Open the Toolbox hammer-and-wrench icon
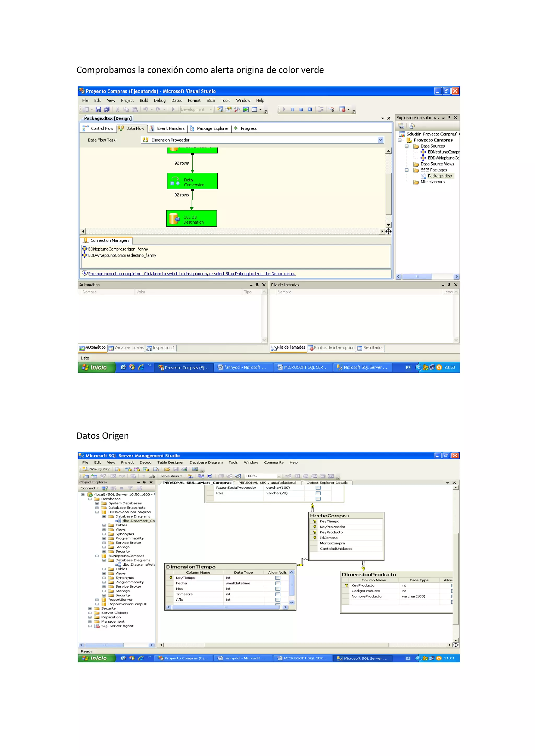The width and height of the screenshot is (535, 756). click(237, 109)
